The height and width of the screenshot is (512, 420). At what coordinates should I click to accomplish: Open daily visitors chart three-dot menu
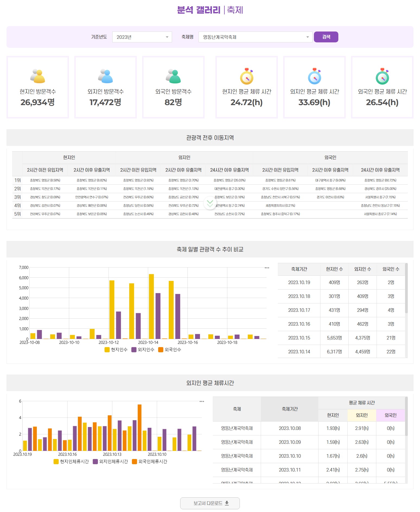coord(267,268)
